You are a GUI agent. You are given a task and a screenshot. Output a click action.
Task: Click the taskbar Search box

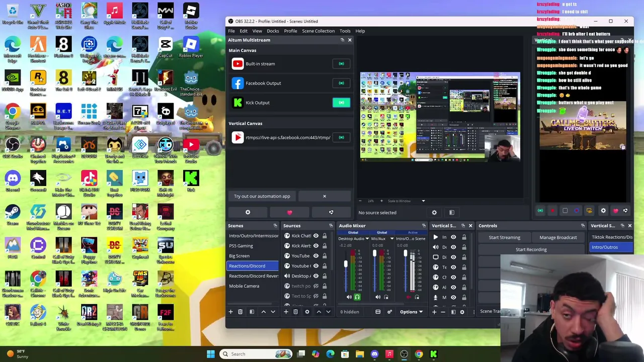(x=255, y=354)
